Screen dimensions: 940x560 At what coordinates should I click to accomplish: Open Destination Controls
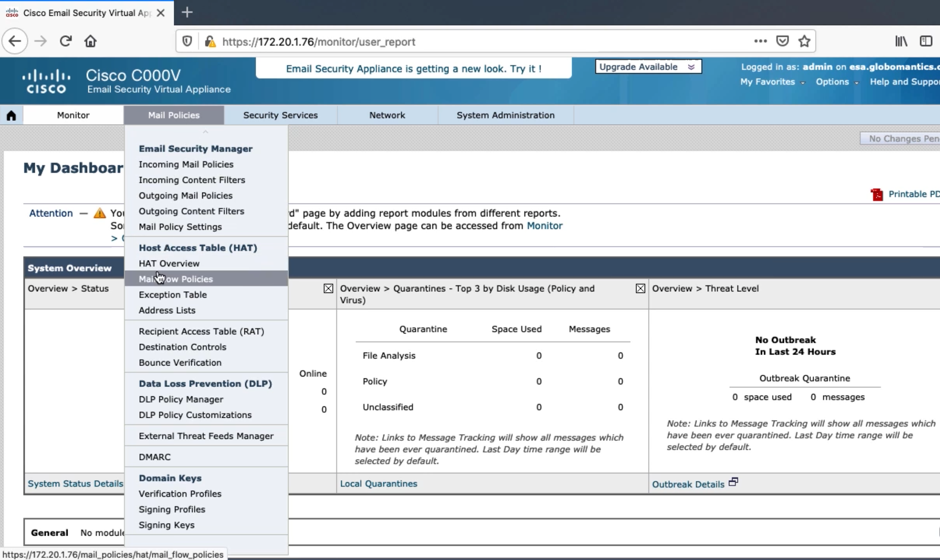[182, 347]
